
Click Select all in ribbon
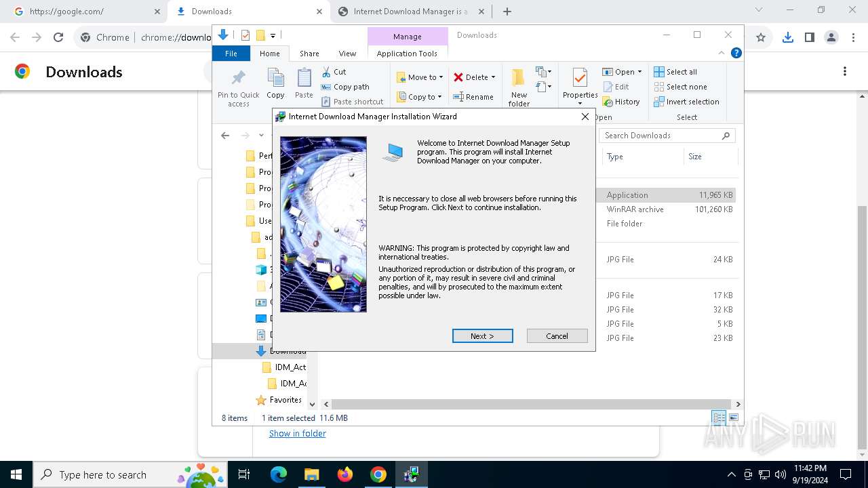tap(675, 72)
